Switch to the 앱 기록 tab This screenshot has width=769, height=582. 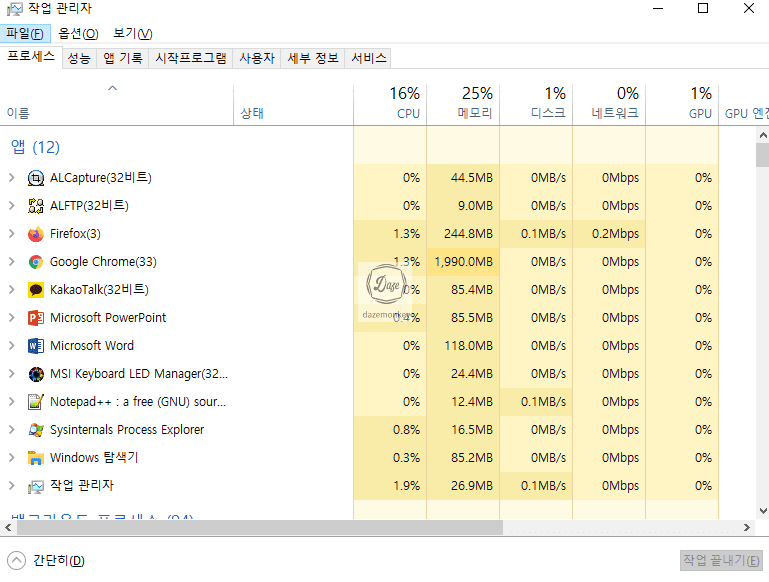123,58
